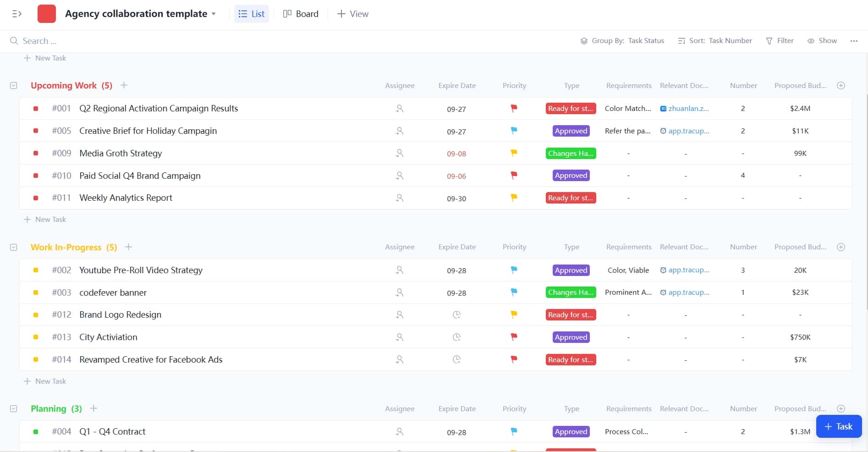Open the Filter options
The height and width of the screenshot is (452, 868).
(780, 41)
